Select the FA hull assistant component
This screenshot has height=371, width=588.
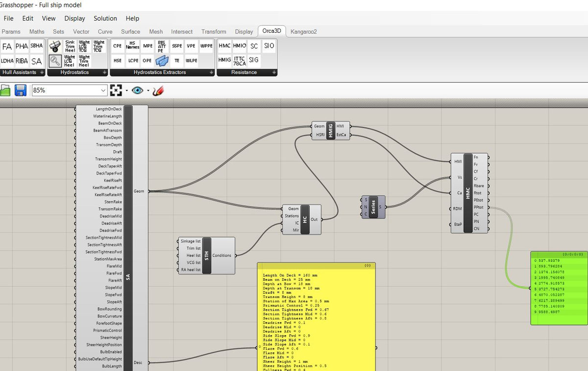[x=7, y=46]
